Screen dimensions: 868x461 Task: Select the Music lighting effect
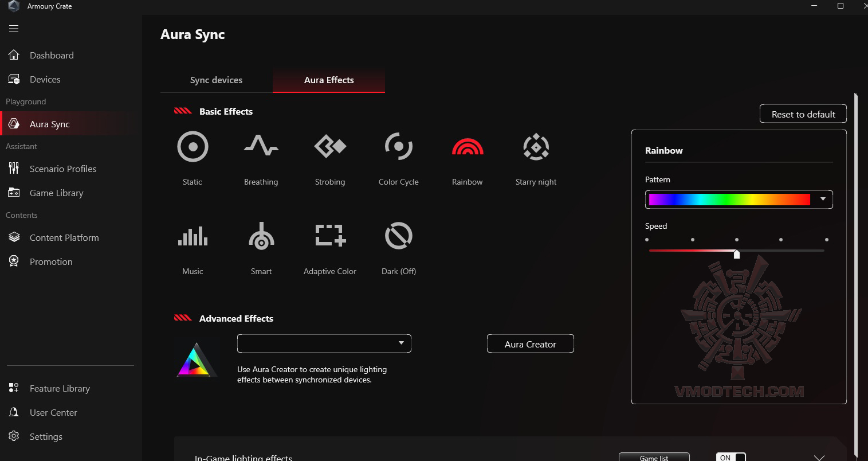click(x=193, y=236)
